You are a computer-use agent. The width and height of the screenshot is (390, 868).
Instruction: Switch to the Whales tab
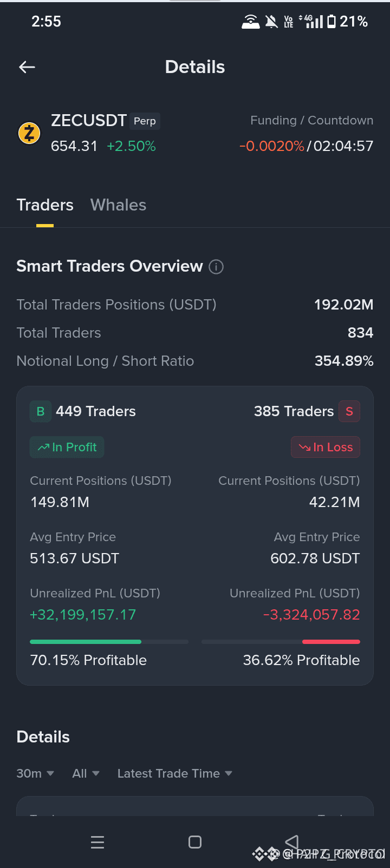(118, 205)
